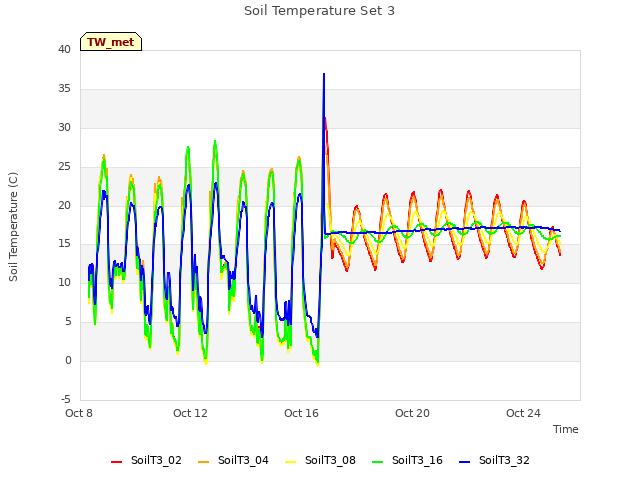Select the SoilT3_04 legend label
Screen dimensions: 640x480
point(243,460)
